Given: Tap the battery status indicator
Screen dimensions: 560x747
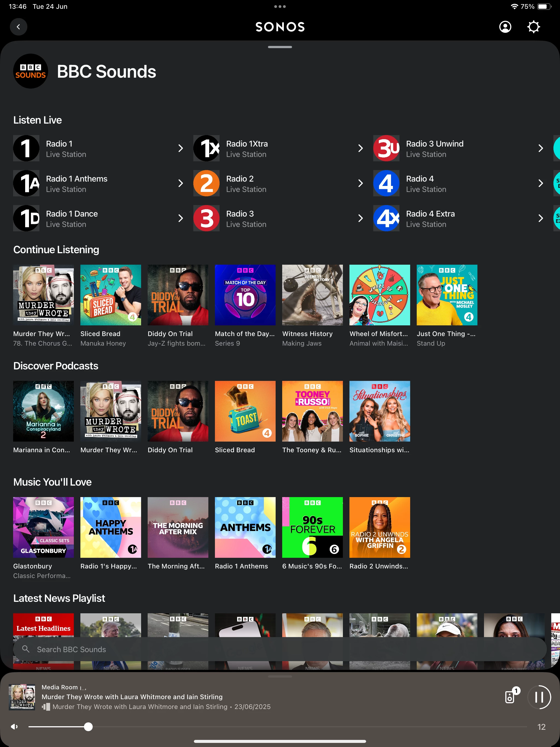Looking at the screenshot, I should coord(544,6).
